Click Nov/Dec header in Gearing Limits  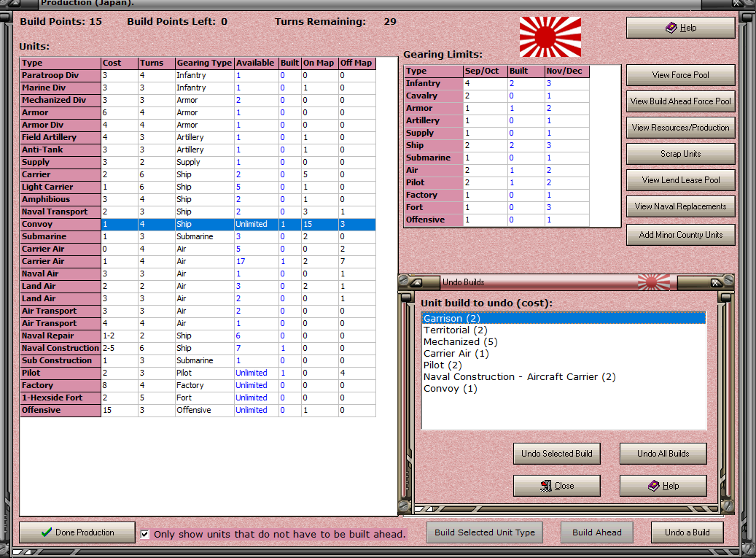point(566,71)
